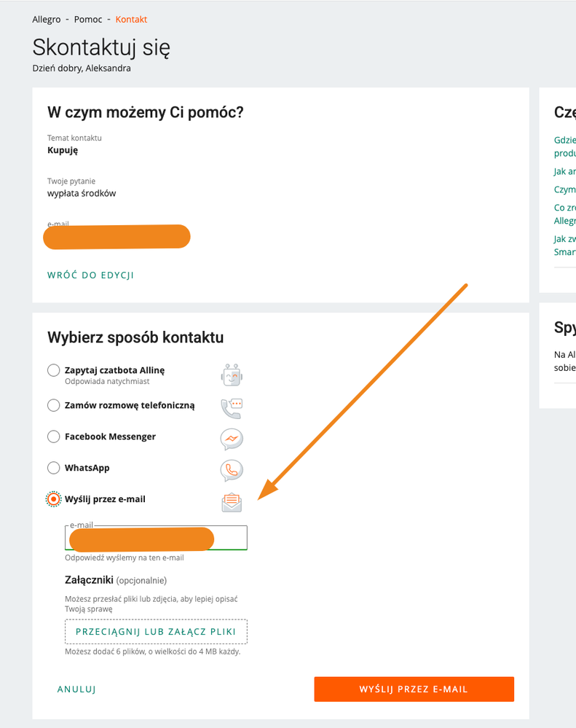Viewport: 576px width, 728px height.
Task: Click the Facebook Messenger bubble icon
Action: point(232,439)
